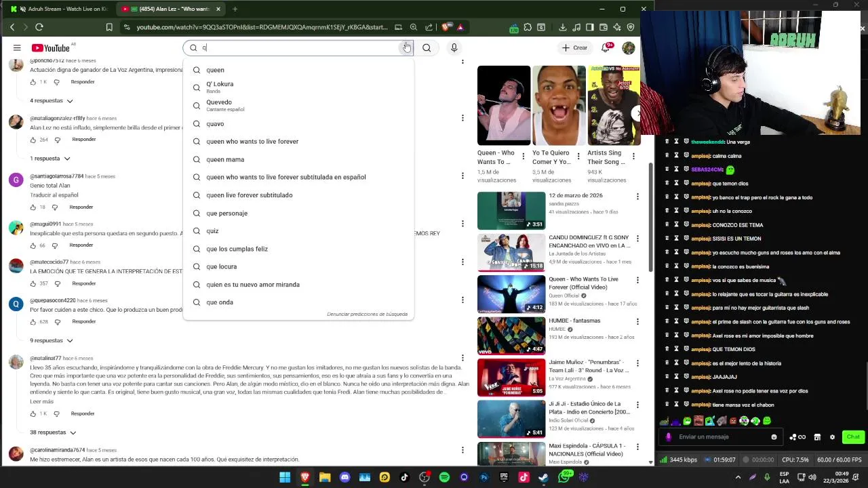Open browser extensions puzzle icon
Image resolution: width=868 pixels, height=488 pixels.
click(x=527, y=27)
